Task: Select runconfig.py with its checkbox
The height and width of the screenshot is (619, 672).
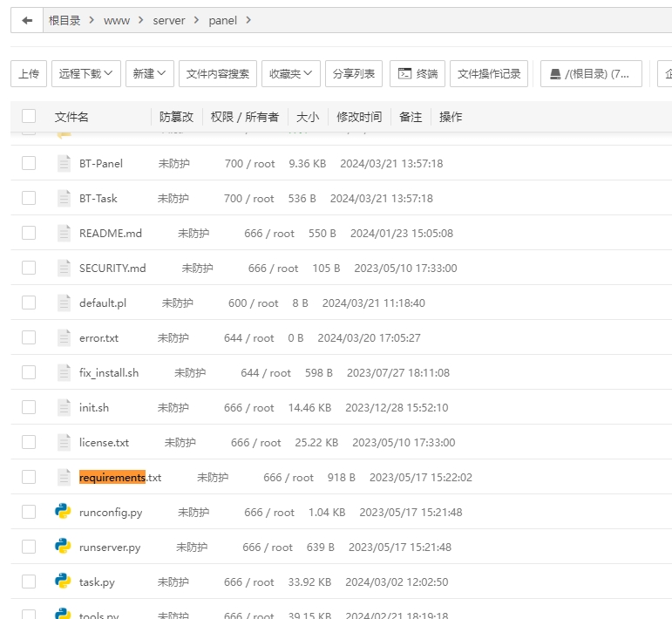Action: [29, 512]
